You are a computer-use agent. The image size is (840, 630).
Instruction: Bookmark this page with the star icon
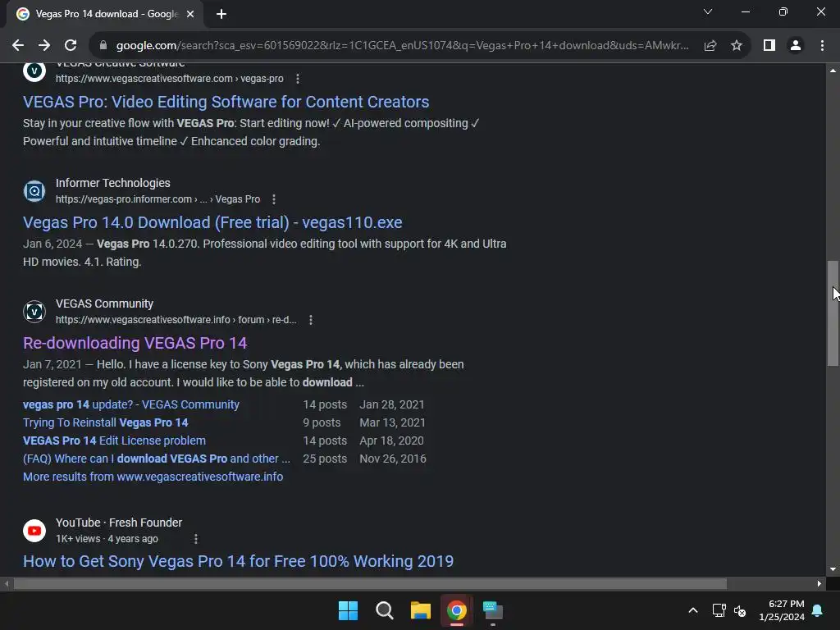tap(737, 46)
